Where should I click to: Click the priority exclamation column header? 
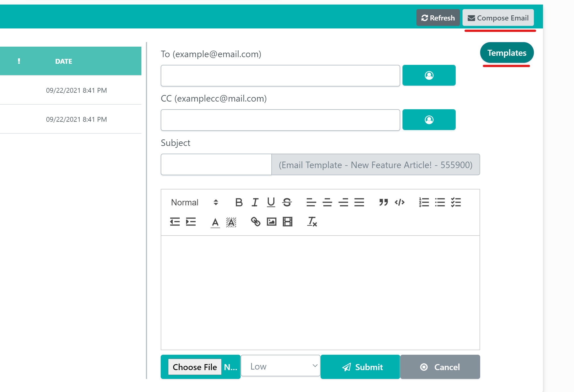[x=19, y=61]
